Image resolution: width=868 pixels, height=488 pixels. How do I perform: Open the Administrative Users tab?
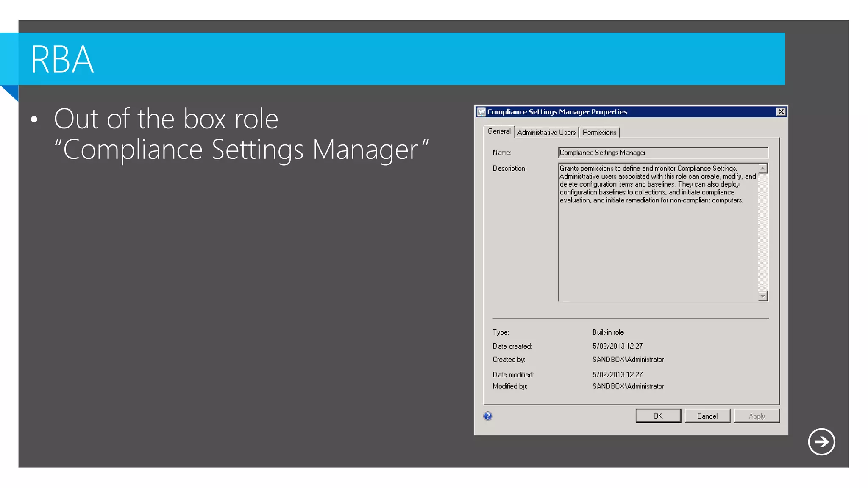(x=546, y=133)
